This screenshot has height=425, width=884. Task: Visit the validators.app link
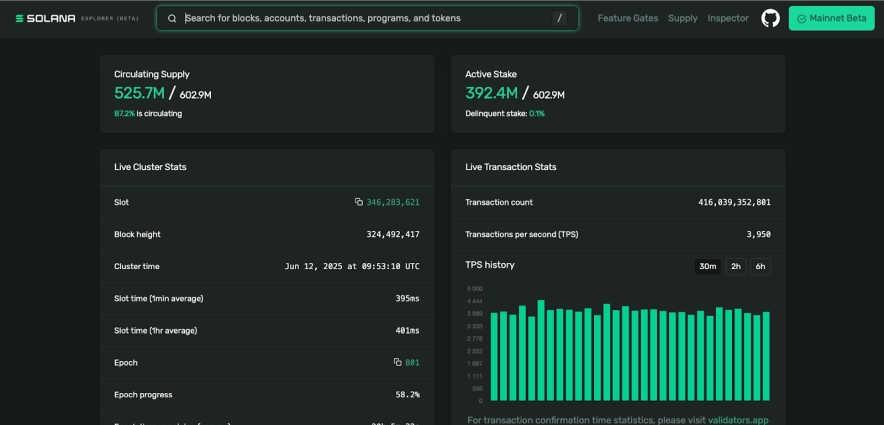click(x=738, y=420)
